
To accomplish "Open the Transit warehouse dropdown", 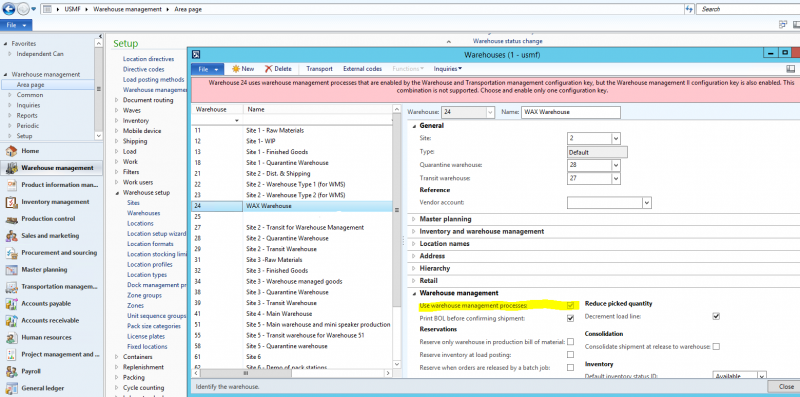I will coord(616,179).
